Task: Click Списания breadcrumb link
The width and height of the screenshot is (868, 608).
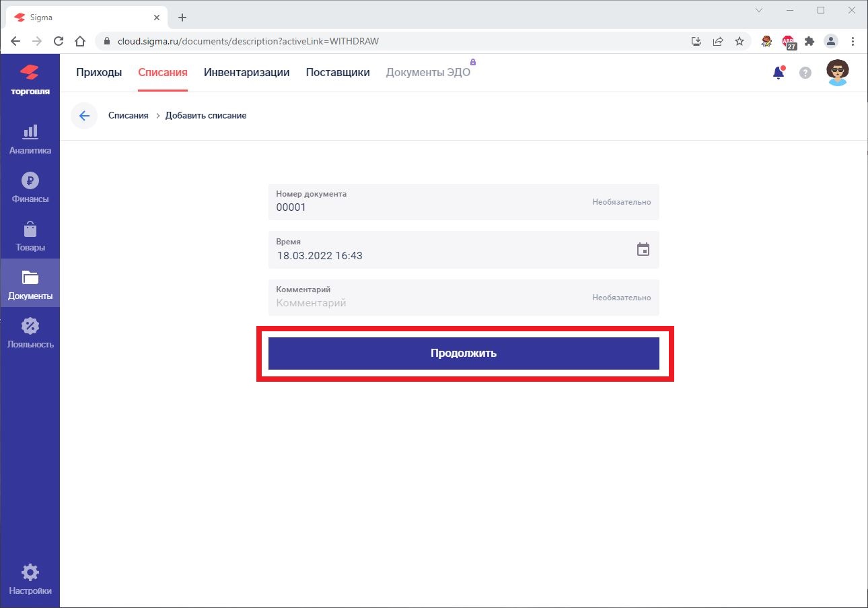Action: [128, 116]
